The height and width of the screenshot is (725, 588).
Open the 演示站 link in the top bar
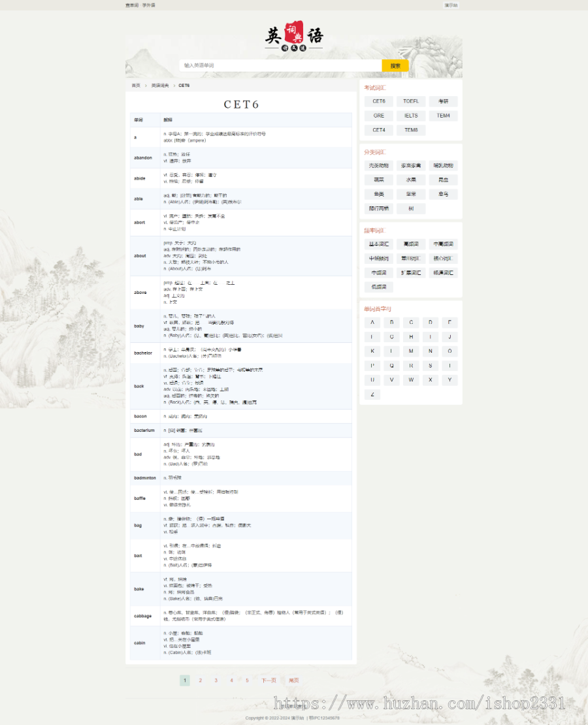[451, 5]
